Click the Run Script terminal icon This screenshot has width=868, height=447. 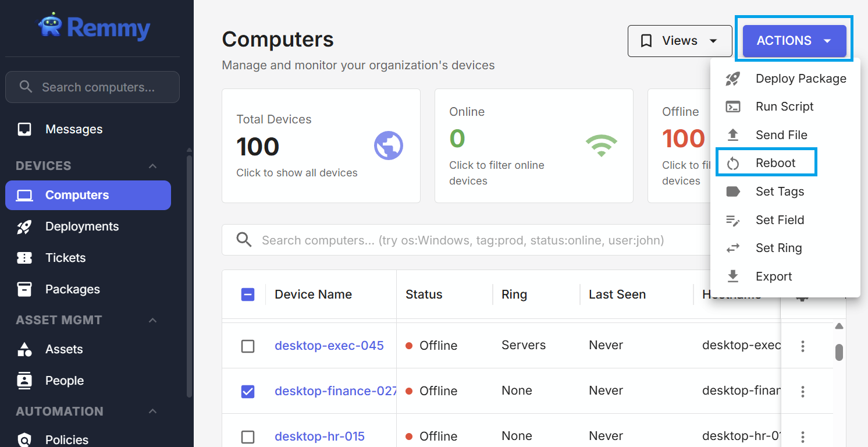733,107
